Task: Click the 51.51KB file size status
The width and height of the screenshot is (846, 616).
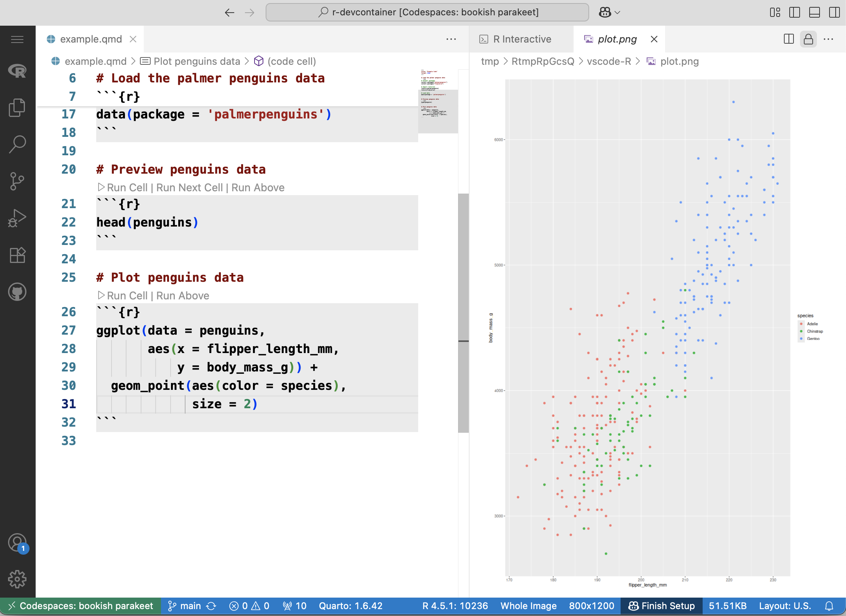Action: click(x=728, y=606)
